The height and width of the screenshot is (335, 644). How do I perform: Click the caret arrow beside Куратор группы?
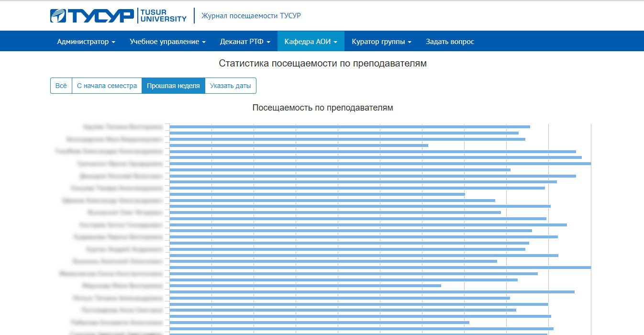pyautogui.click(x=410, y=42)
